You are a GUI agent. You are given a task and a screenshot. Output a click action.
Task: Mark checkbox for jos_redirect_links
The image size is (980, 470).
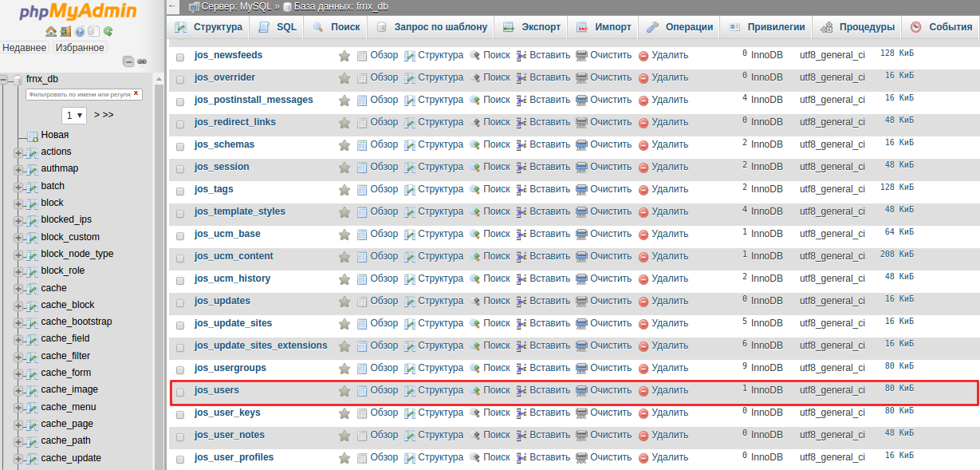pos(180,124)
